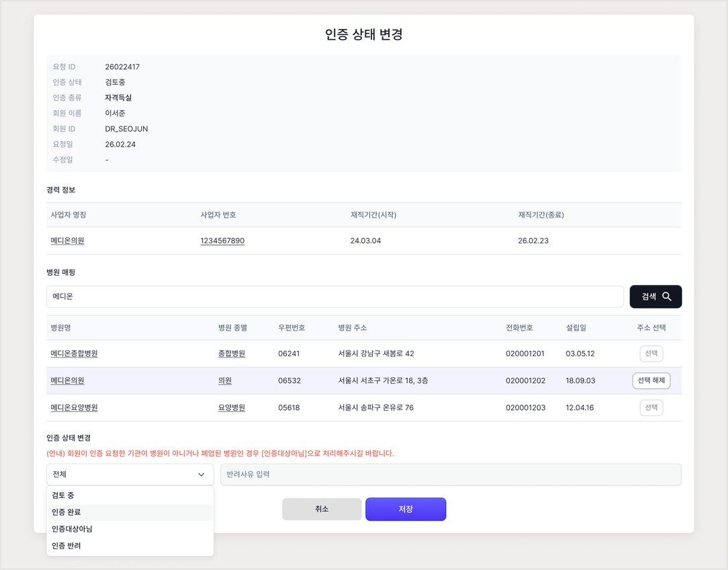Choose 검토 중 from the dropdown list
Image resolution: width=728 pixels, height=570 pixels.
[130, 495]
